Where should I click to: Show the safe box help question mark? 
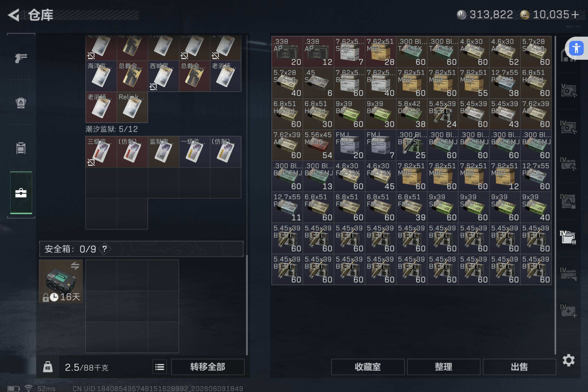tap(105, 249)
